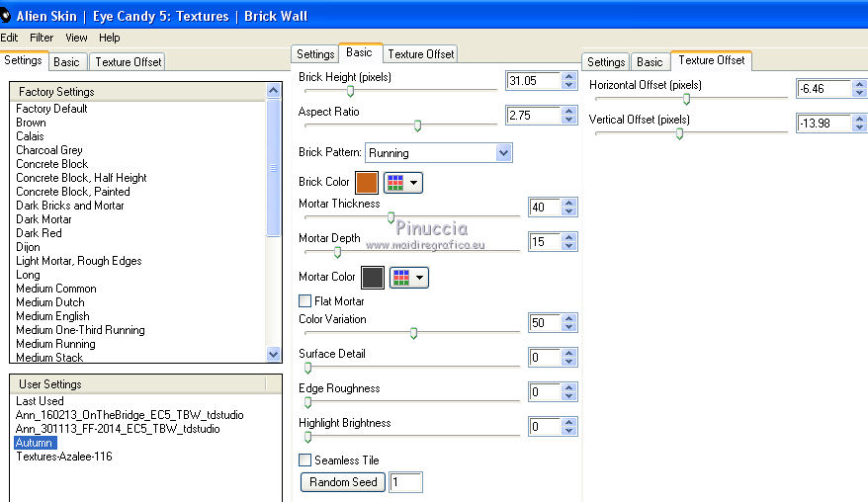Select the Autumn user setting
The height and width of the screenshot is (502, 868).
click(35, 443)
